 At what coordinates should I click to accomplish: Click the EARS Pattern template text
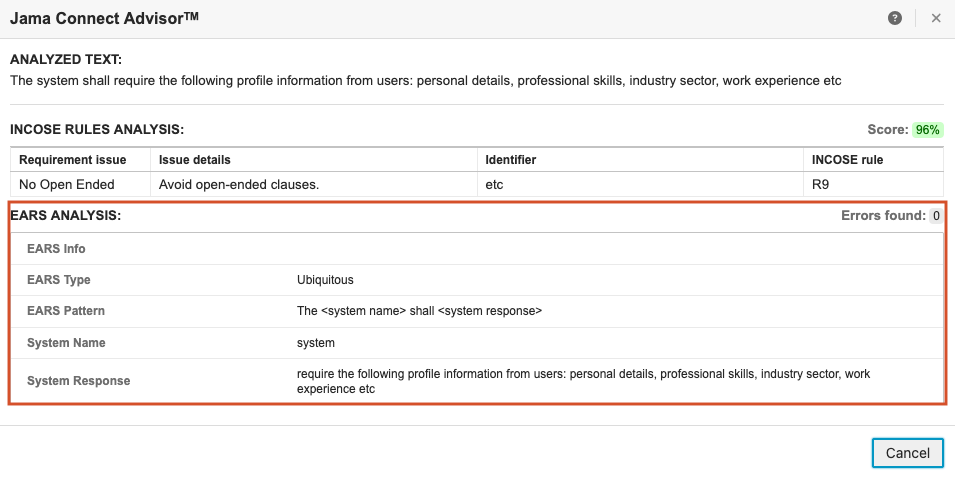419,311
